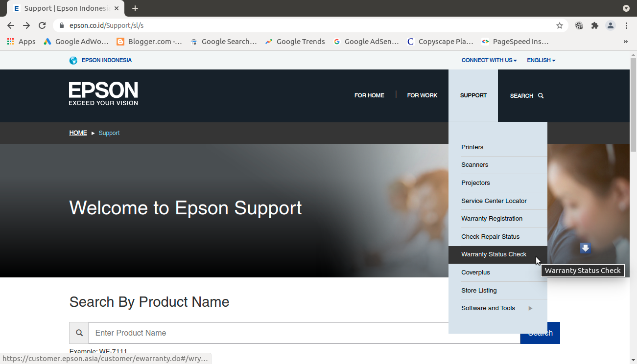Open the Copyscape bookmark
The width and height of the screenshot is (637, 364).
(440, 42)
